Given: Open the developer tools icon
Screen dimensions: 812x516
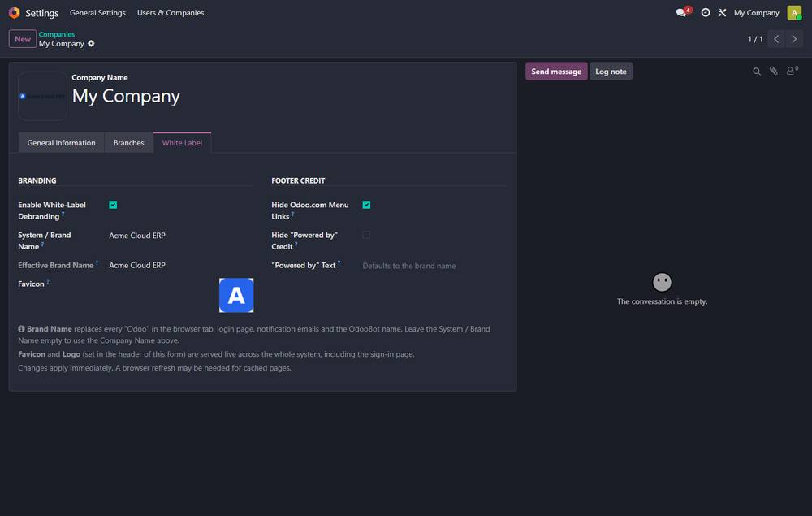Looking at the screenshot, I should 722,12.
